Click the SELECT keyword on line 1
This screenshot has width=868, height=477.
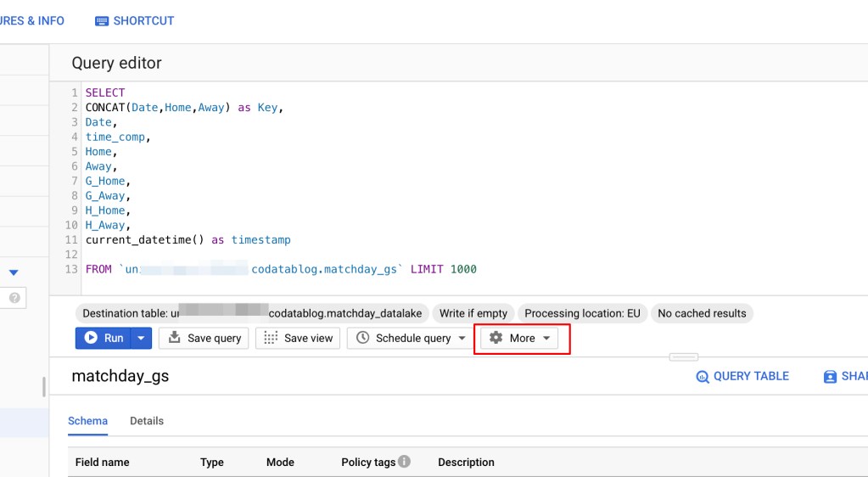coord(105,93)
